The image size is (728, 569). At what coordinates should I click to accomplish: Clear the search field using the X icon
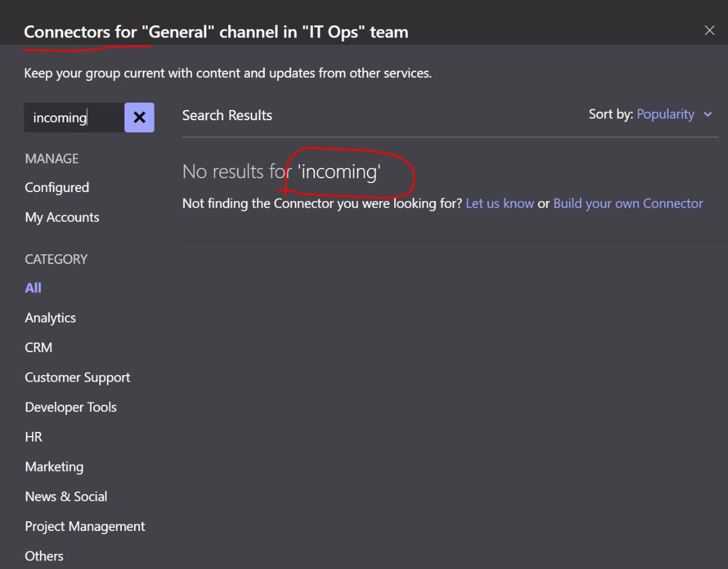139,117
